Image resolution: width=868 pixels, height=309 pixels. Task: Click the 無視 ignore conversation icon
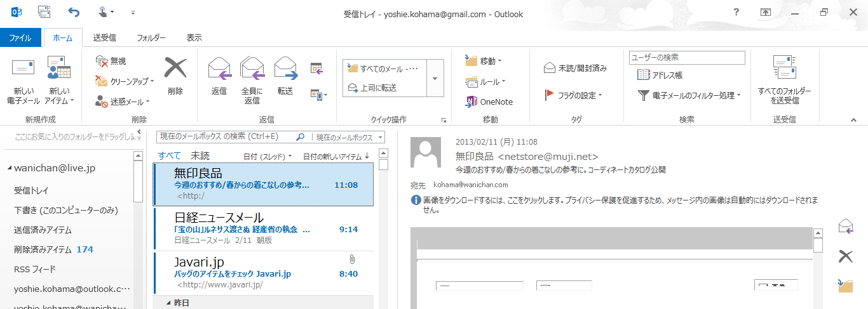click(111, 62)
